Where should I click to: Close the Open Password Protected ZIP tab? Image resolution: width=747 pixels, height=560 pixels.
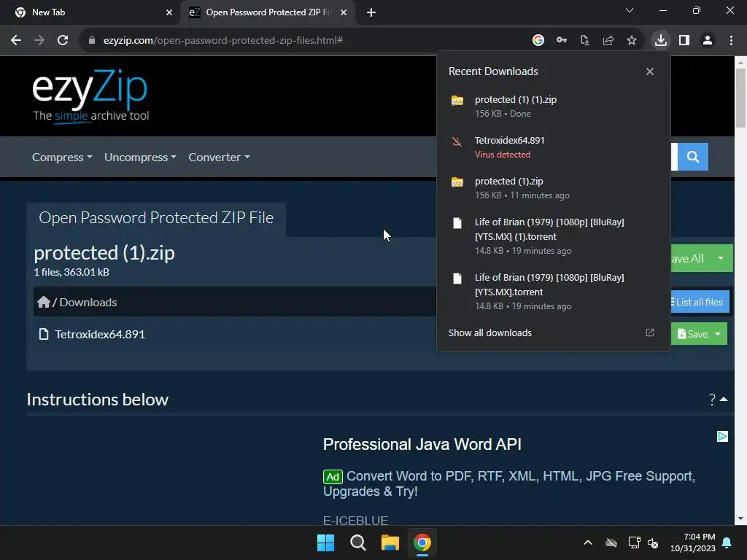(343, 13)
